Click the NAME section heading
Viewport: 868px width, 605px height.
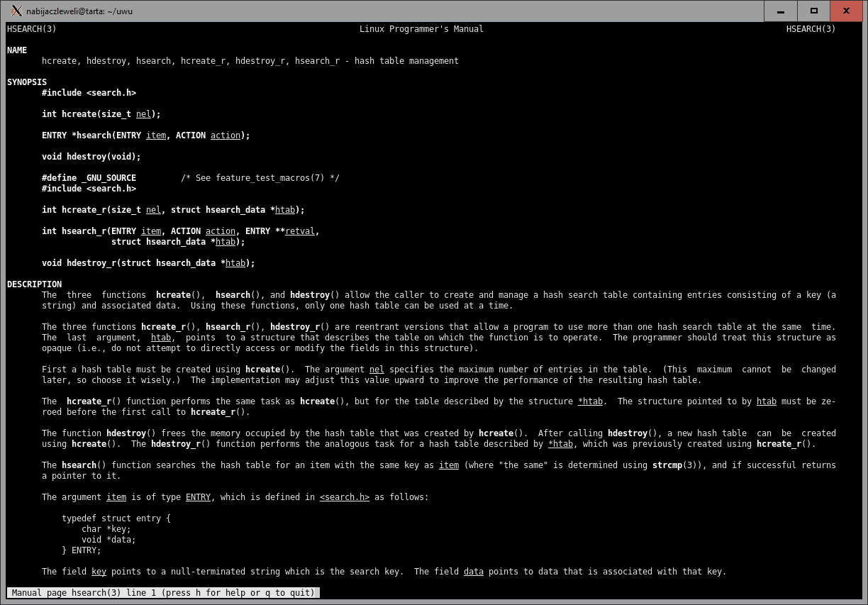pyautogui.click(x=17, y=50)
